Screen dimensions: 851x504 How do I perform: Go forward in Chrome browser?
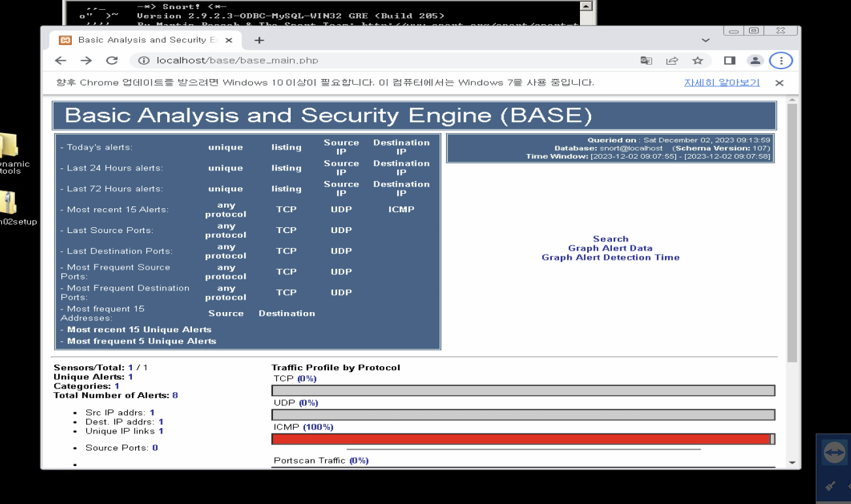(86, 61)
